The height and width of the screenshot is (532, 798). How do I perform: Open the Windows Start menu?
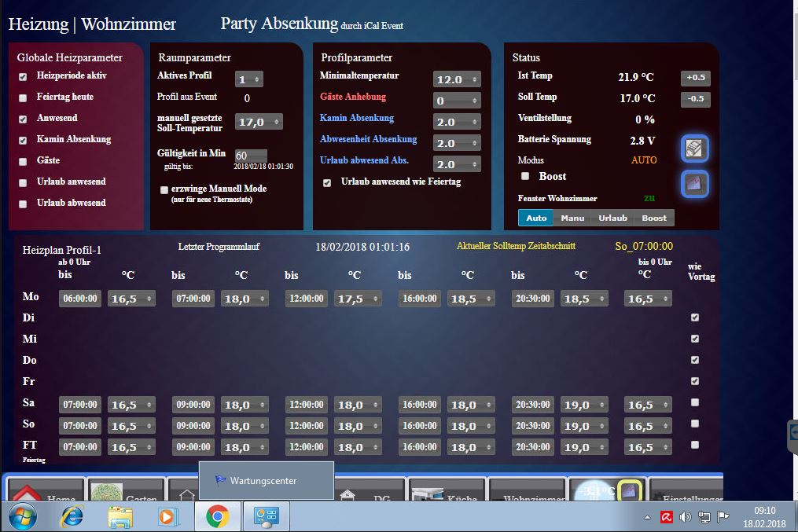22,517
